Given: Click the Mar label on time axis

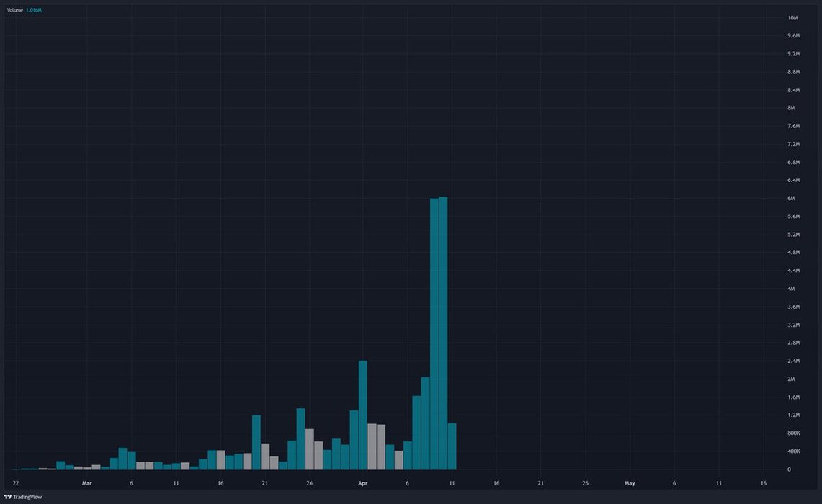Looking at the screenshot, I should pyautogui.click(x=87, y=483).
